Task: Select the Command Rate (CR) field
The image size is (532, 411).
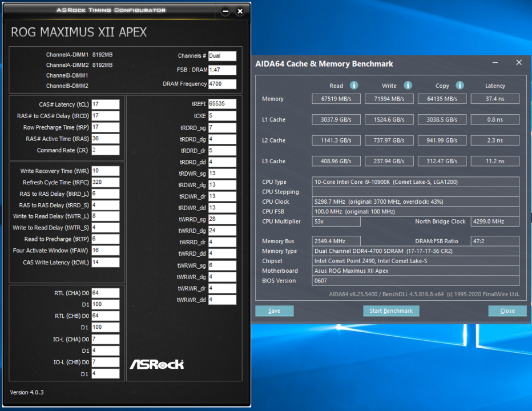Action: 105,150
